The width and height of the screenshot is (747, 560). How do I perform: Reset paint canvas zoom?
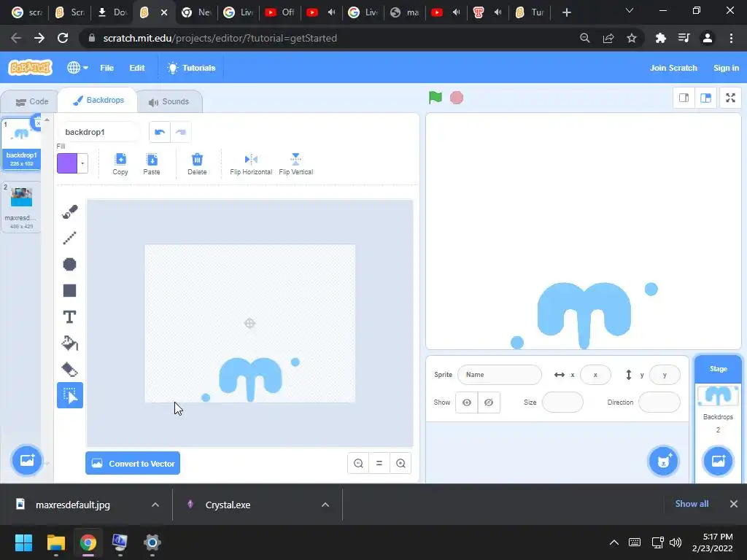379,463
